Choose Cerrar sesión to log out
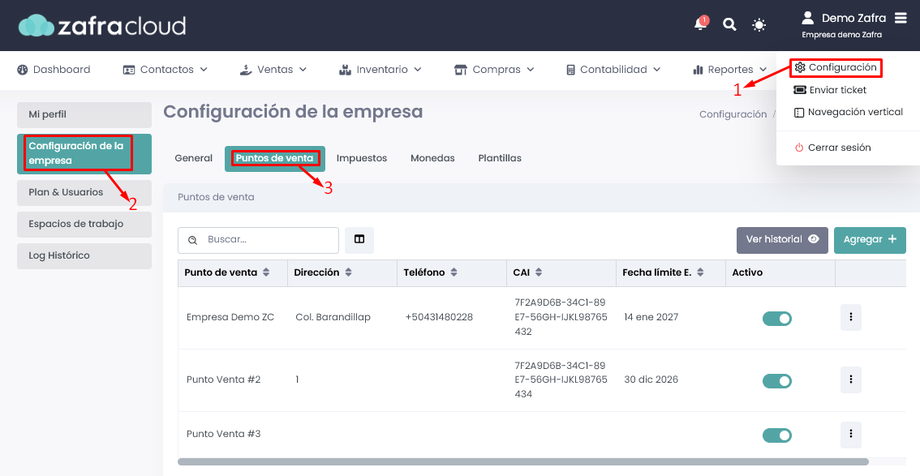 point(833,148)
